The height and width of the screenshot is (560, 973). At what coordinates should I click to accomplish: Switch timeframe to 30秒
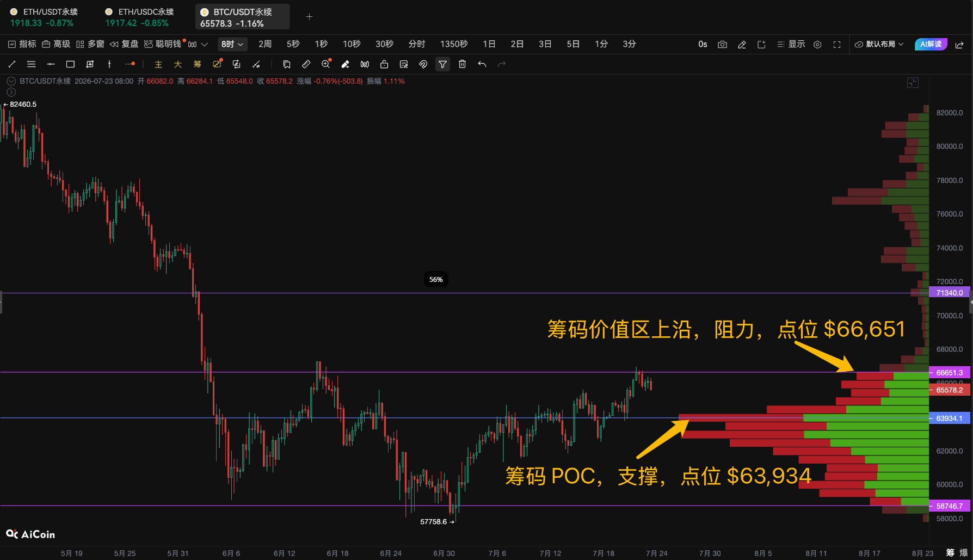coord(385,44)
